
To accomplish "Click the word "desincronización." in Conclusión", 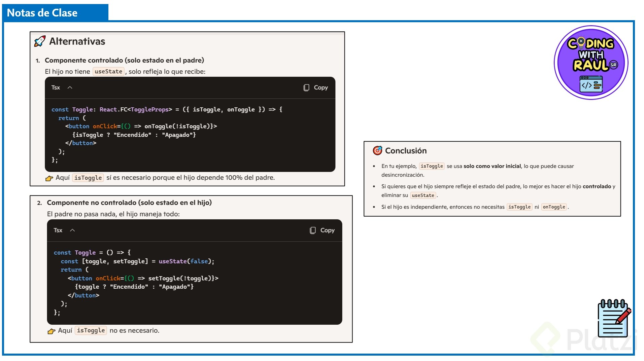I will click(403, 175).
